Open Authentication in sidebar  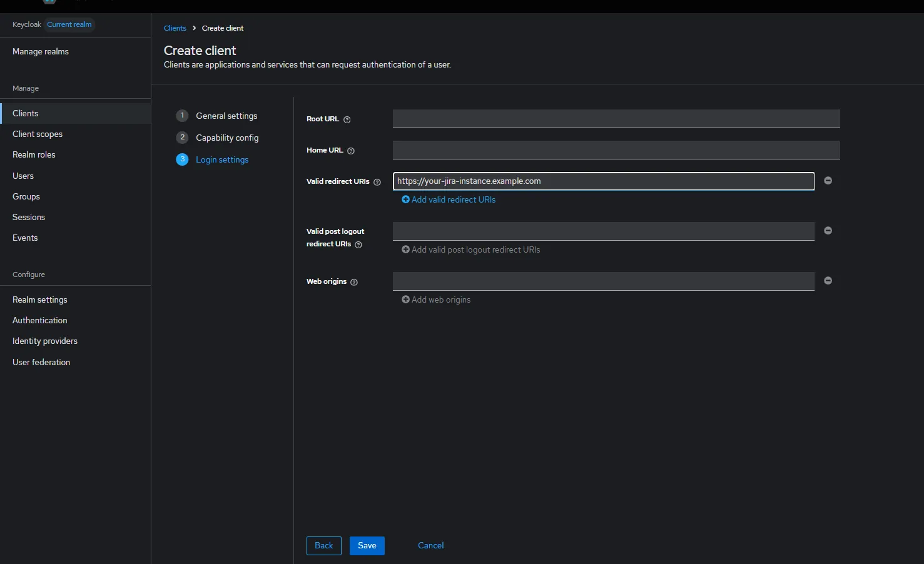coord(75,320)
